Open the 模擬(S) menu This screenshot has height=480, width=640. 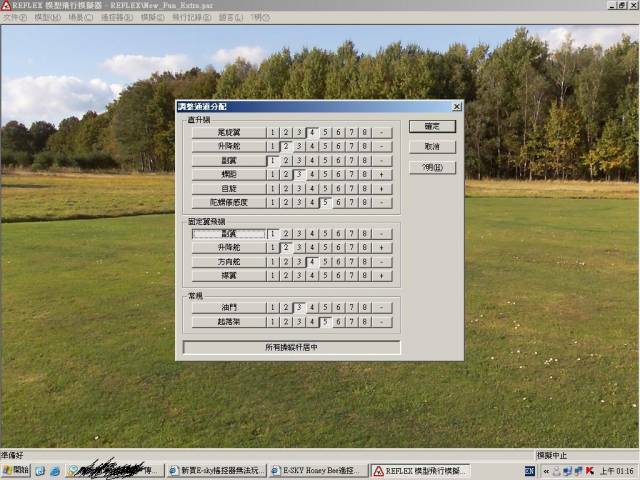[x=152, y=18]
